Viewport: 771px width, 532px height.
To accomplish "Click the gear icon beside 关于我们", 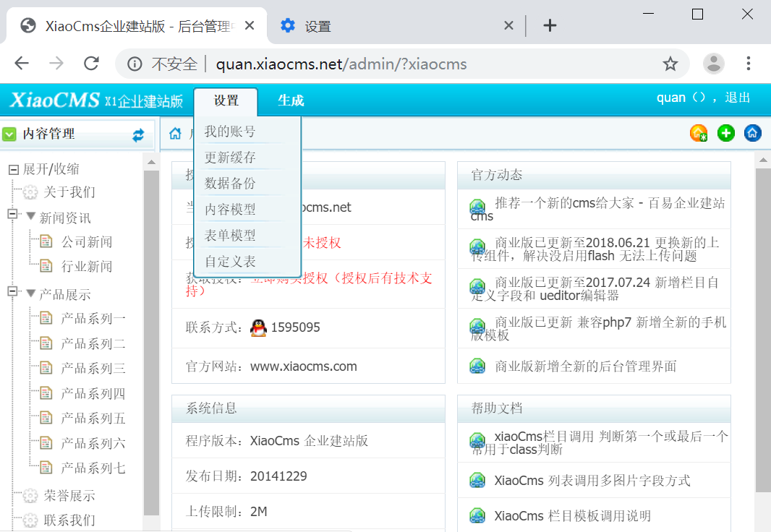I will [30, 192].
